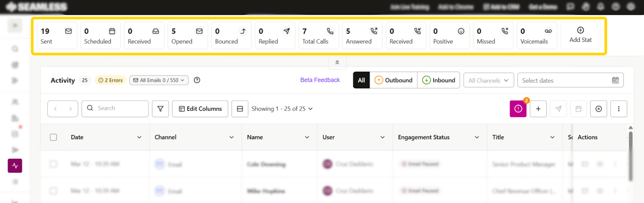The image size is (644, 203).
Task: Click the Edit Columns button
Action: tap(200, 109)
